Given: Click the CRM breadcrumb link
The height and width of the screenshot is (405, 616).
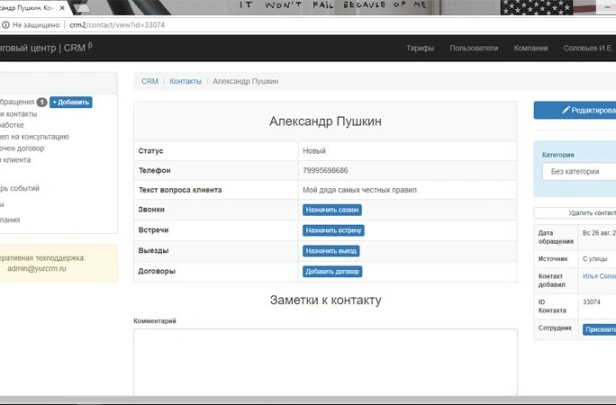Looking at the screenshot, I should coord(149,81).
